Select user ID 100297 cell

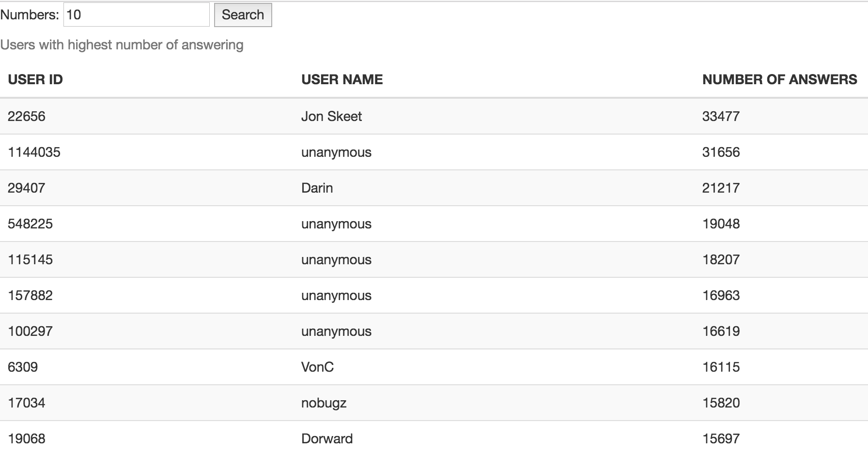pos(30,331)
